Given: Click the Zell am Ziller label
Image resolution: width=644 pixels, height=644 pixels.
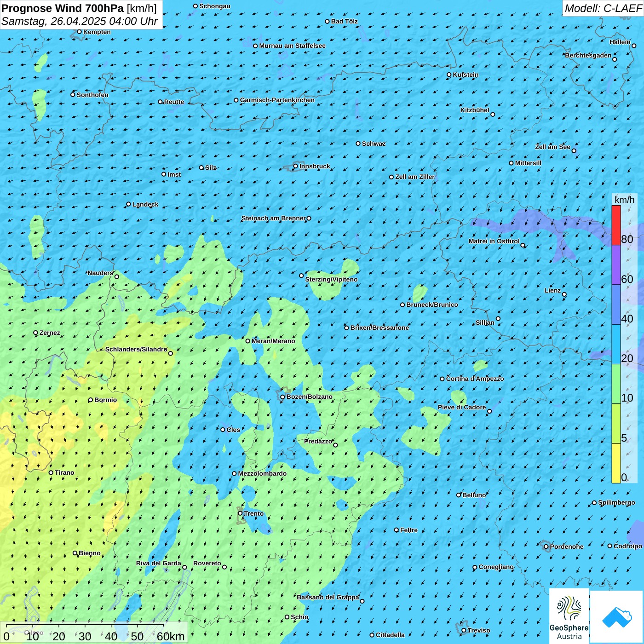Looking at the screenshot, I should tap(415, 177).
